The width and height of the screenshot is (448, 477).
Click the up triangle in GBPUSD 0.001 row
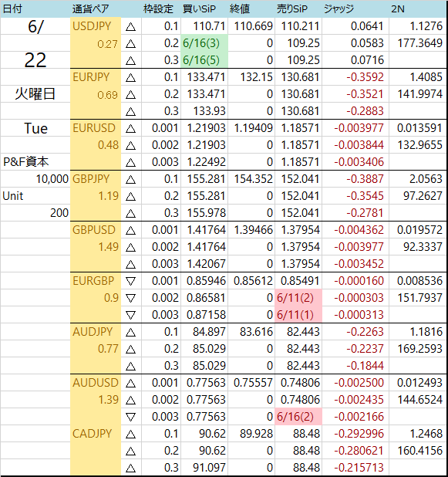[130, 231]
